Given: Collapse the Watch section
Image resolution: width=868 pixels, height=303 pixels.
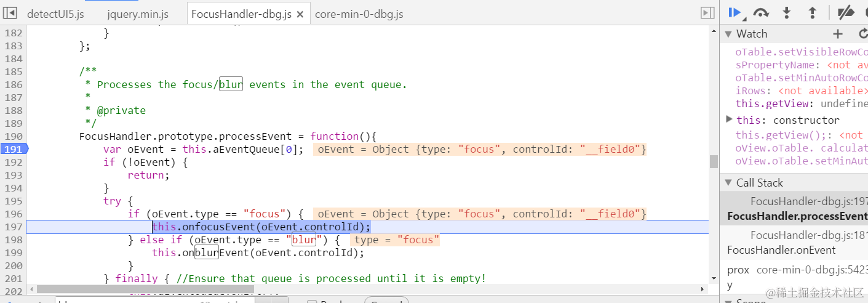Looking at the screenshot, I should (728, 34).
